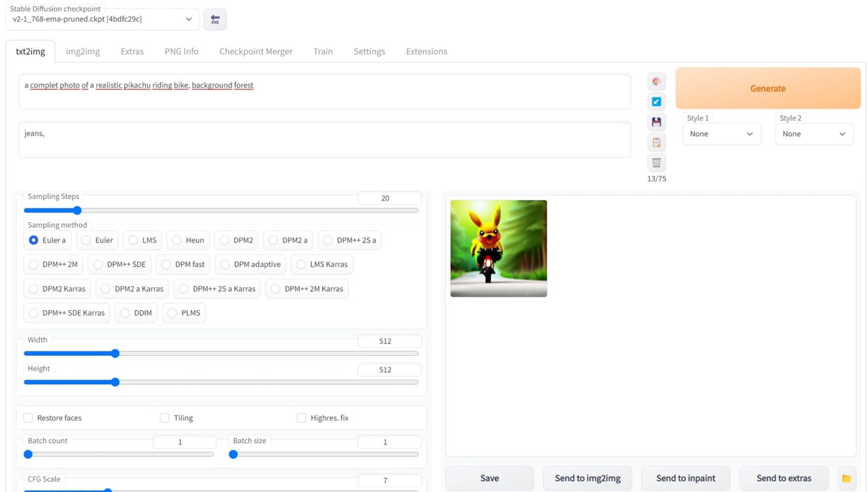Pick the DPM++ 2M Karras sampler
The width and height of the screenshot is (868, 492).
tap(307, 289)
